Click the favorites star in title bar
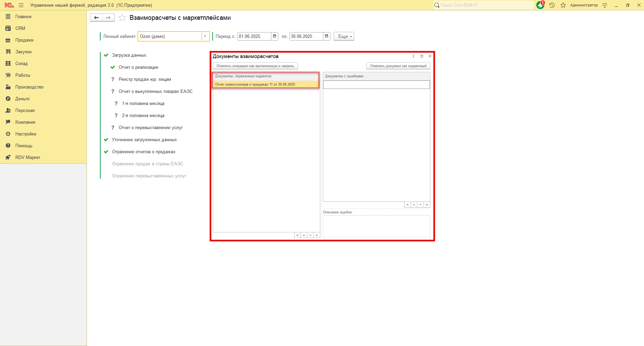 pos(563,5)
